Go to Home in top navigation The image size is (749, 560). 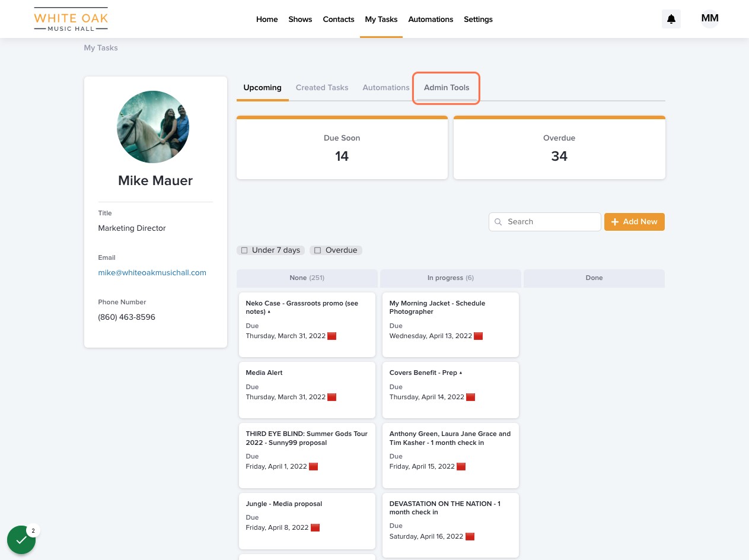click(267, 19)
